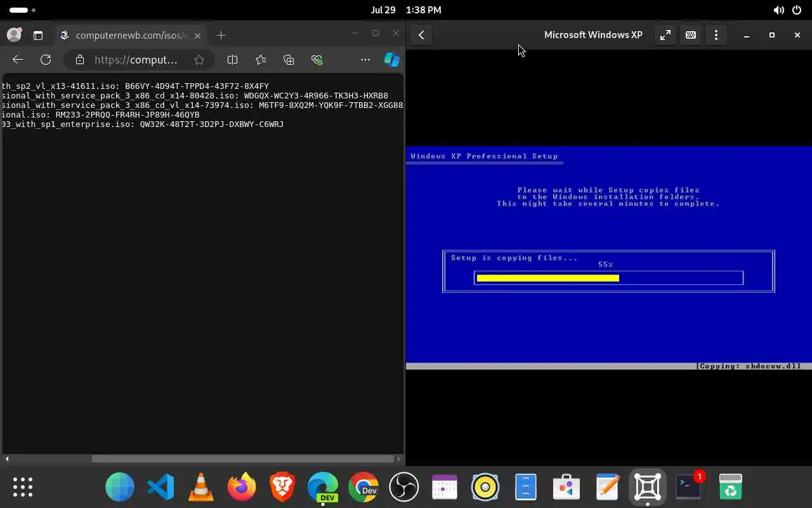Open the Terminal with notification badge
Screen dimensions: 812x508
688,487
